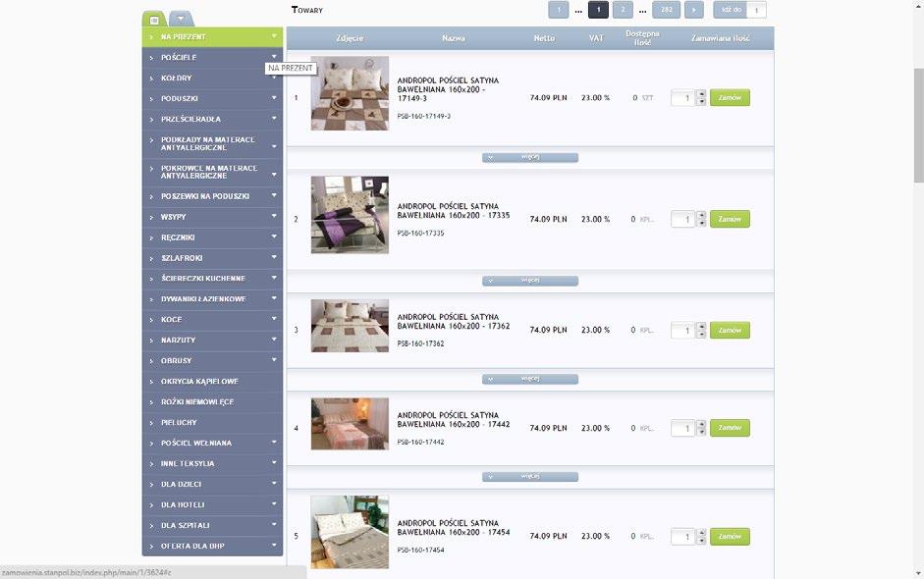Image resolution: width=924 pixels, height=579 pixels.
Task: Expand arrow next to PRZEŚCIERADŁA
Action: click(274, 119)
